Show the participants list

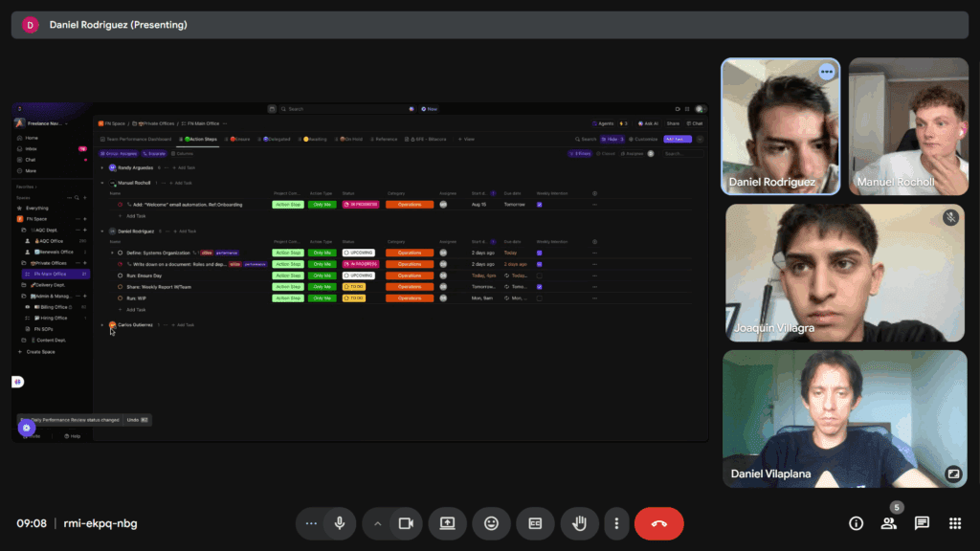(x=889, y=523)
